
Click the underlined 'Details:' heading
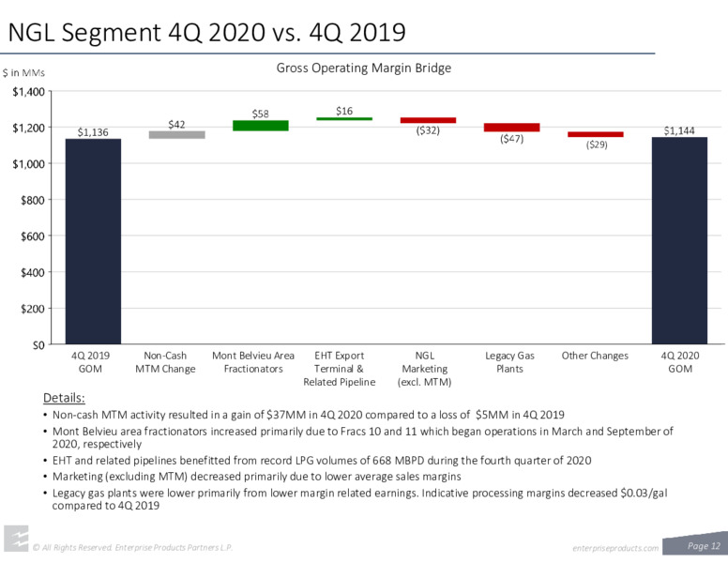(64, 398)
